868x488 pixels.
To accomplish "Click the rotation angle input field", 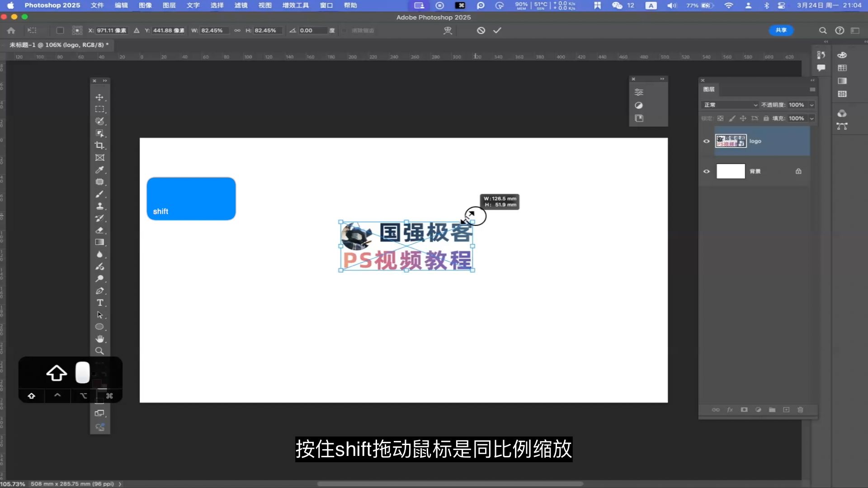I will tap(312, 30).
